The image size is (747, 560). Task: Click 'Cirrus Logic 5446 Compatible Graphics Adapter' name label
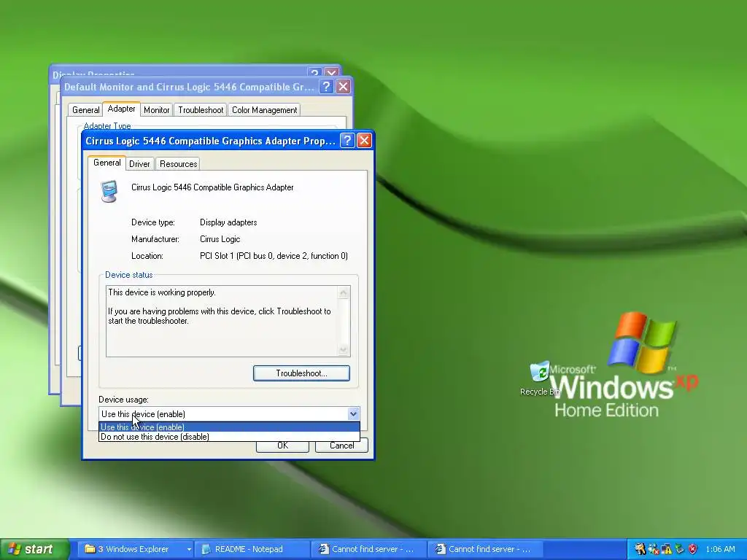(212, 187)
